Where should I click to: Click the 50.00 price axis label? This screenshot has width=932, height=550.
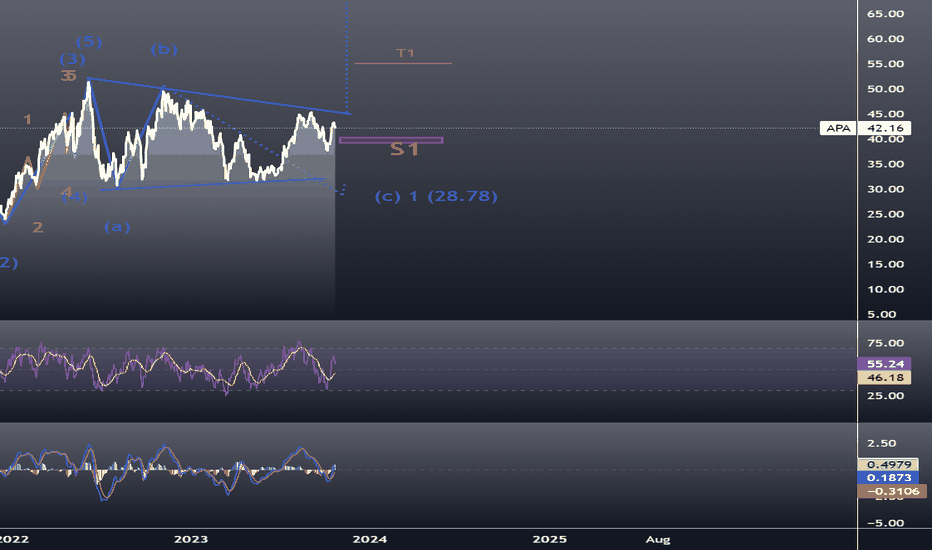coord(885,89)
